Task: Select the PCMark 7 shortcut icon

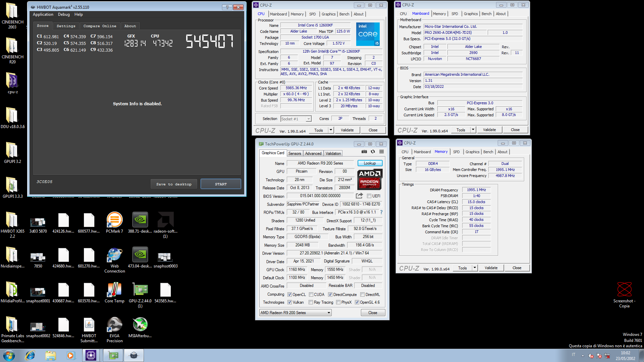Action: click(x=114, y=223)
